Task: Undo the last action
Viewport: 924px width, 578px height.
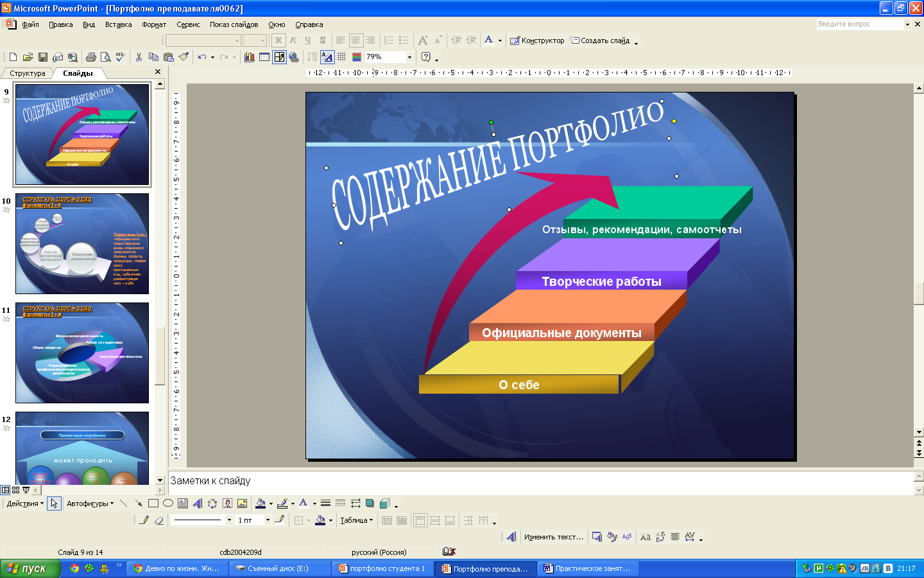Action: [202, 57]
